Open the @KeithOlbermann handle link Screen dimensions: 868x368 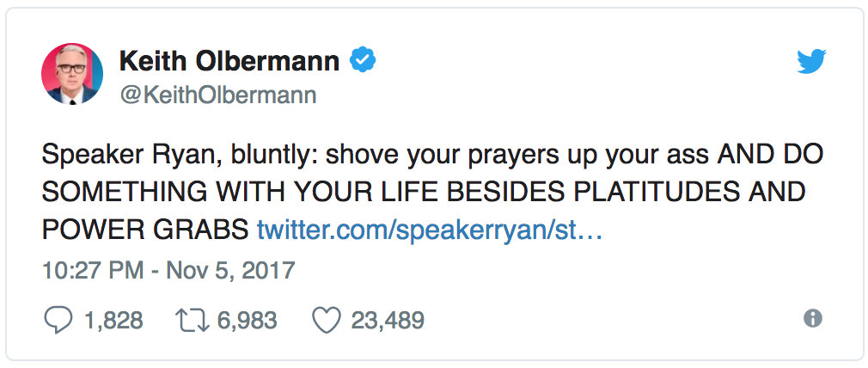tap(217, 95)
